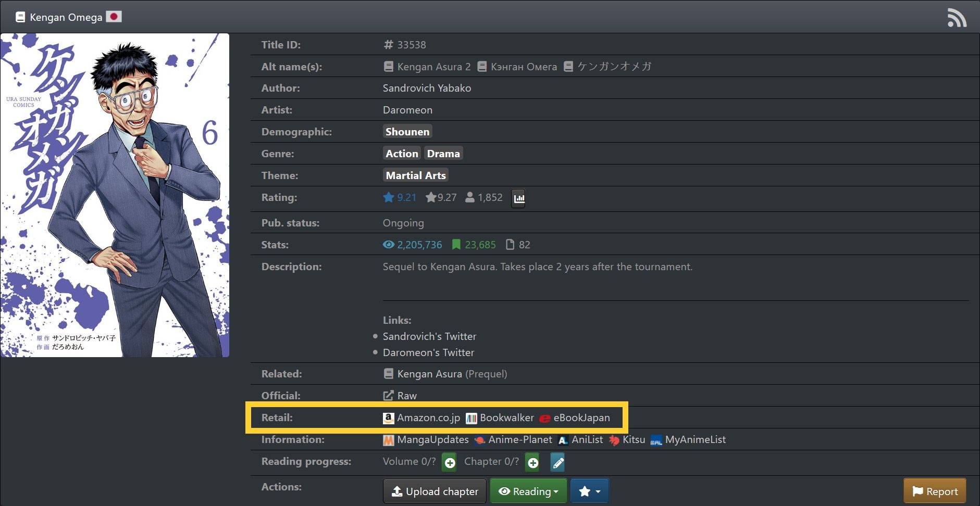The image size is (980, 506).
Task: Click the Japanese flag icon beside the title
Action: tap(114, 17)
